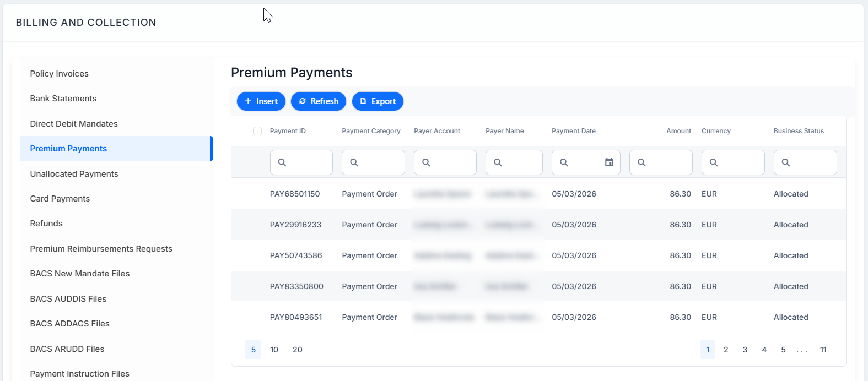Screen dimensions: 868x381
Task: Export the payments table
Action: click(x=378, y=101)
